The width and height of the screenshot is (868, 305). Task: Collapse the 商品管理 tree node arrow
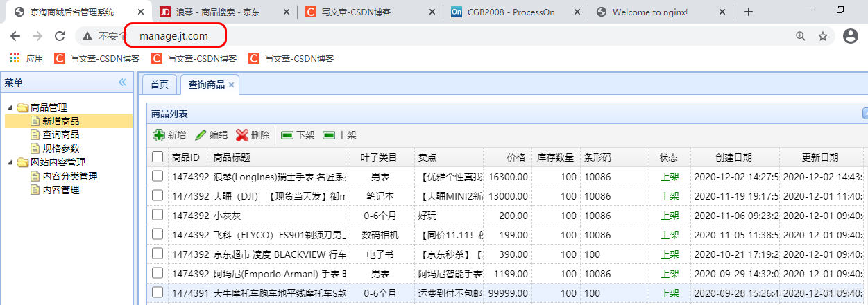[x=10, y=107]
